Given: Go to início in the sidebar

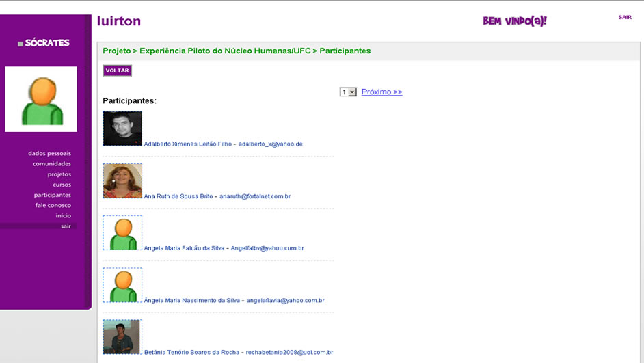Looking at the screenshot, I should click(x=63, y=215).
